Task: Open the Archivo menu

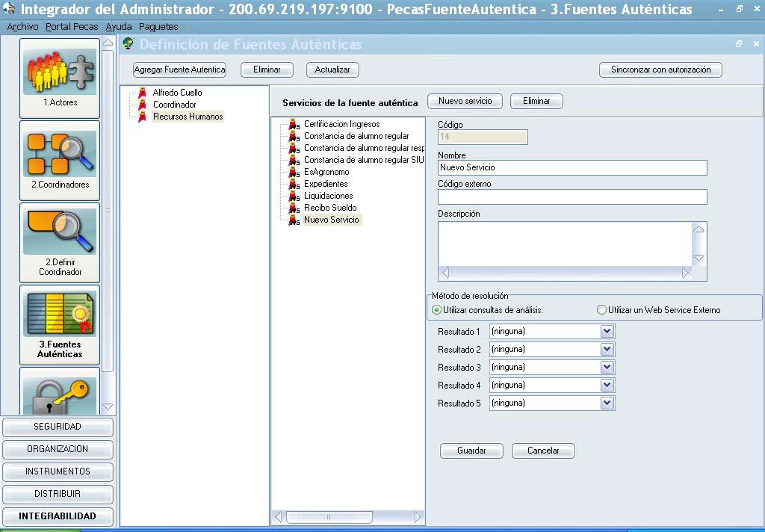Action: click(x=22, y=26)
